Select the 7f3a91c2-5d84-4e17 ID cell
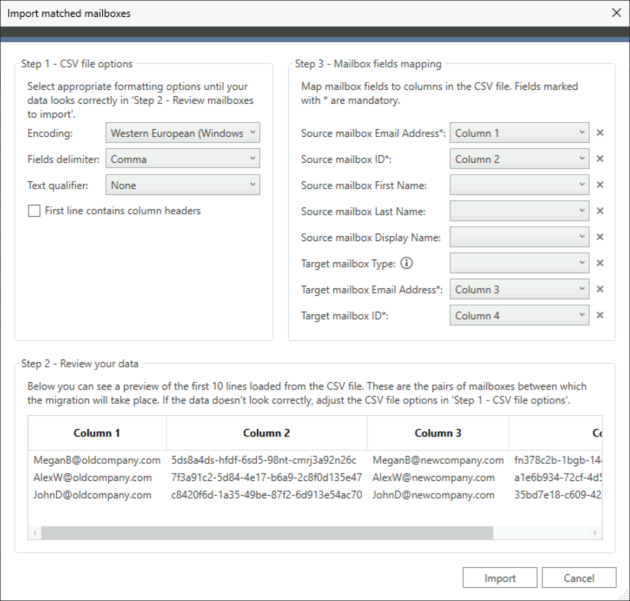The image size is (630, 601). [266, 478]
